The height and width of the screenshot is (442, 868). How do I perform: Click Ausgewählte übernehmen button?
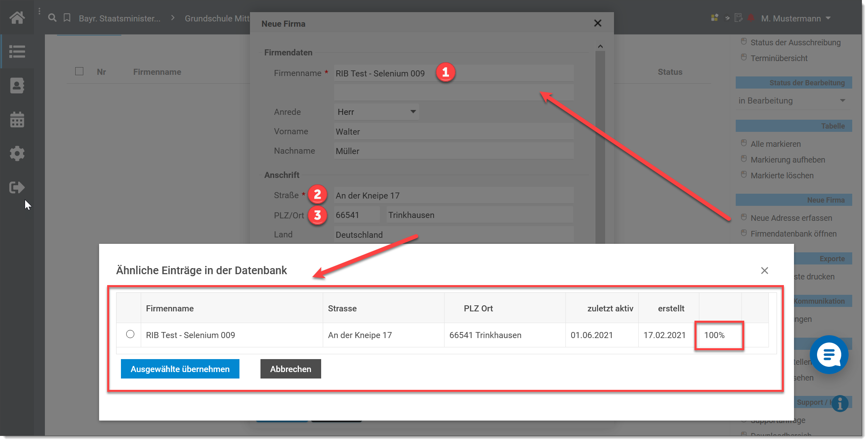[180, 369]
